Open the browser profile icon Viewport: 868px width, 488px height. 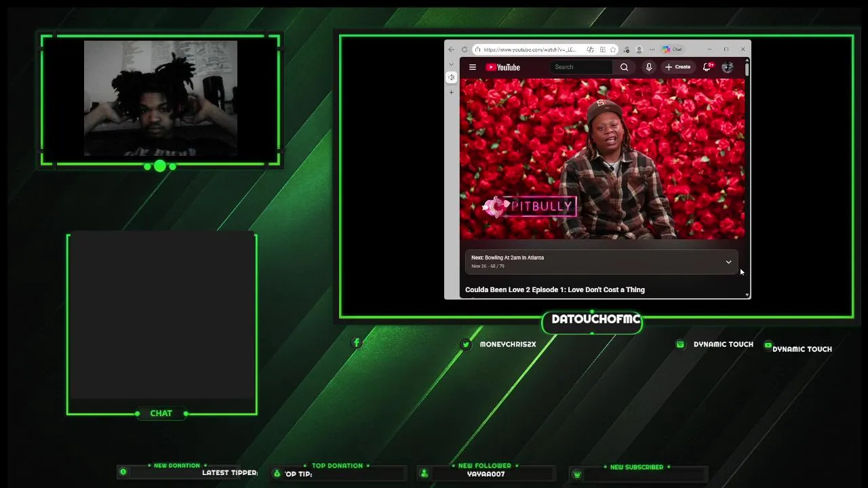639,49
